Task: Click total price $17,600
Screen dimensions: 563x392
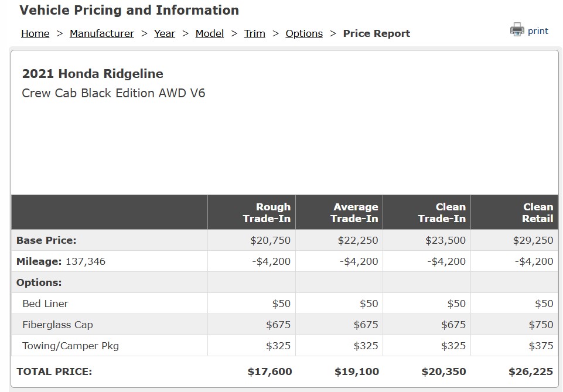Action: click(x=269, y=371)
